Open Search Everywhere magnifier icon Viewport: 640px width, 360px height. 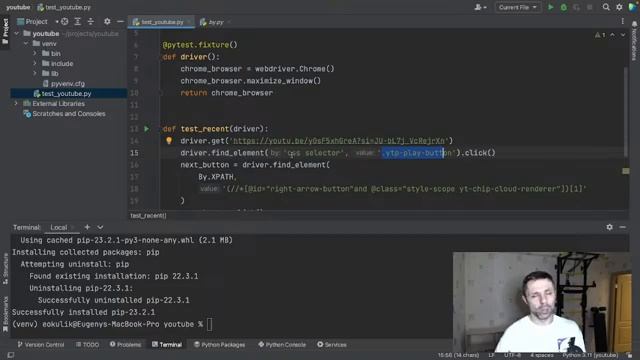(x=606, y=7)
